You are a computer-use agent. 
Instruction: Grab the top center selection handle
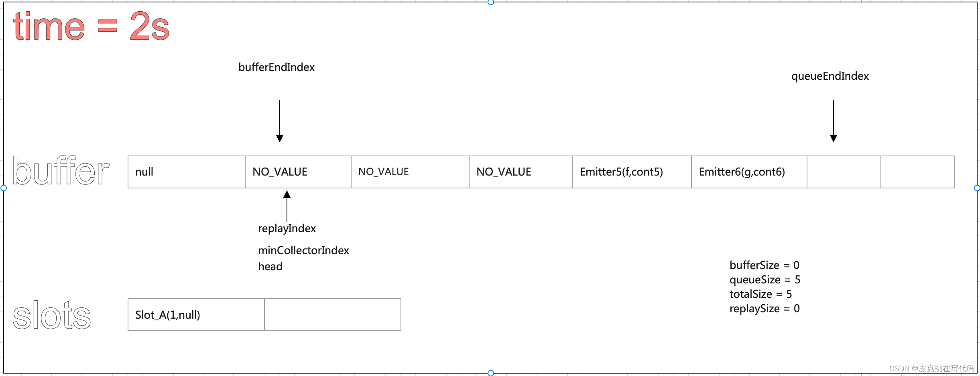pos(490,2)
